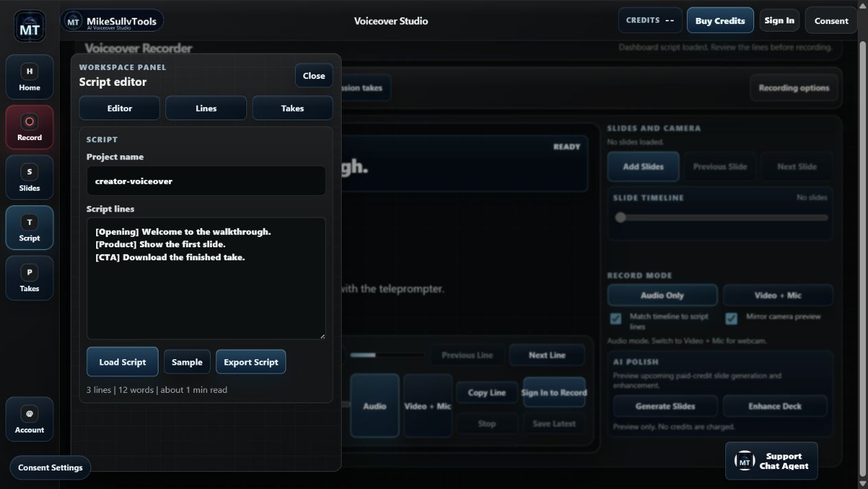
Task: Toggle Mirror camera preview checkbox
Action: point(731,318)
